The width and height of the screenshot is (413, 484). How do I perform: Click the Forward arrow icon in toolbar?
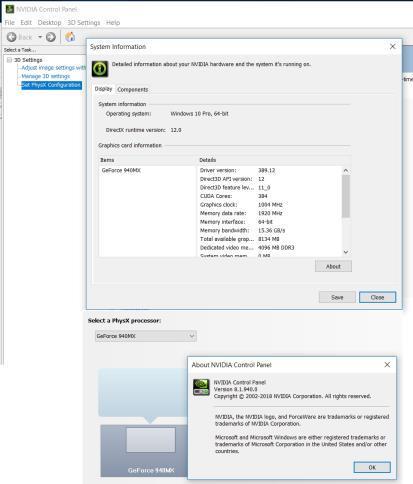pos(51,37)
